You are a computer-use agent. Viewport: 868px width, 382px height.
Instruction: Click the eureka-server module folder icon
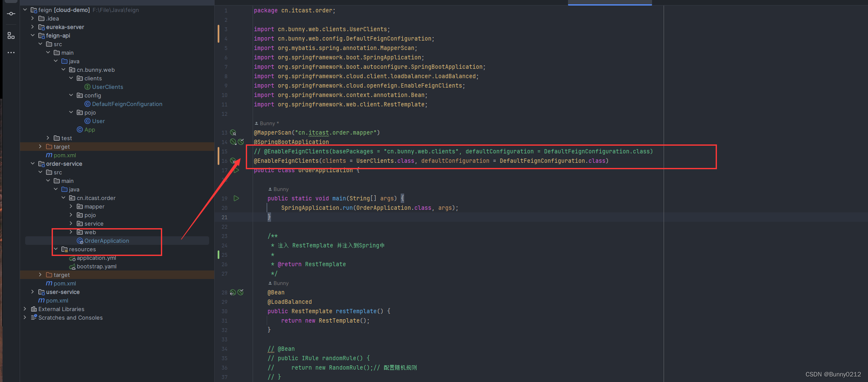pos(41,27)
